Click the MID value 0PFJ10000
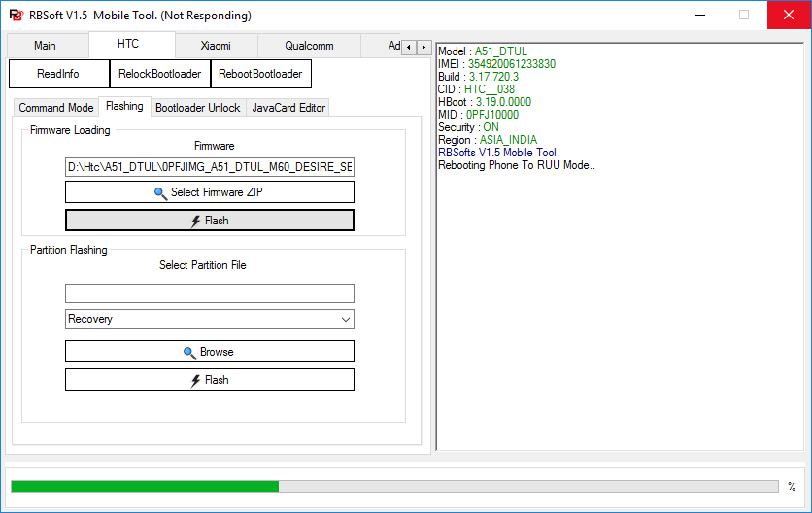This screenshot has height=513, width=812. click(x=492, y=115)
